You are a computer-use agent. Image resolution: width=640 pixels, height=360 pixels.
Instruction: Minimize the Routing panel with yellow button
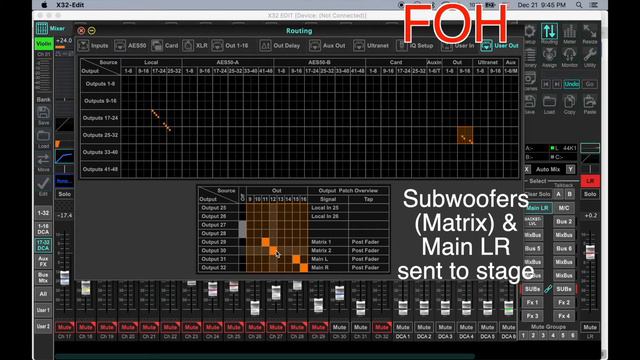92,31
